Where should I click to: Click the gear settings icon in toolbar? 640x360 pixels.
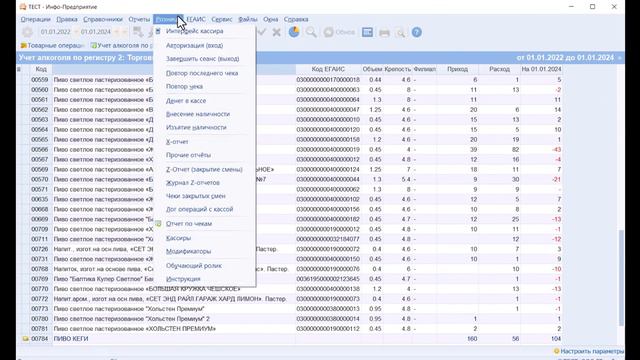point(27,32)
